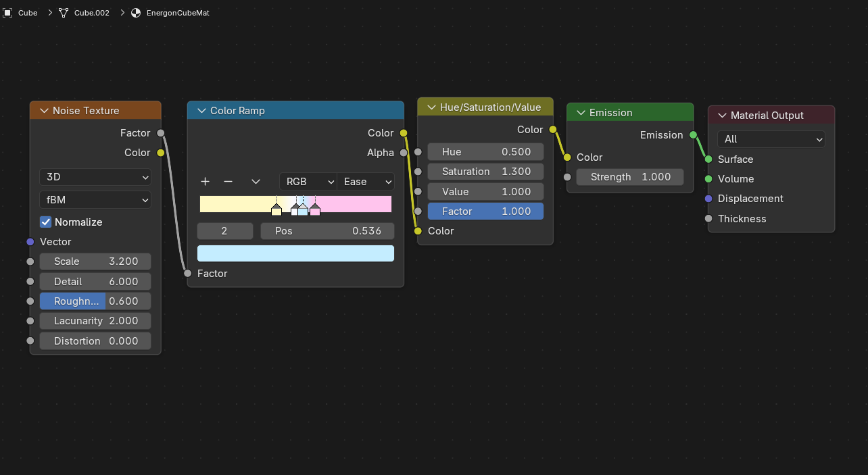This screenshot has height=475, width=868.
Task: Click the color ramp gradient bar
Action: click(x=295, y=204)
